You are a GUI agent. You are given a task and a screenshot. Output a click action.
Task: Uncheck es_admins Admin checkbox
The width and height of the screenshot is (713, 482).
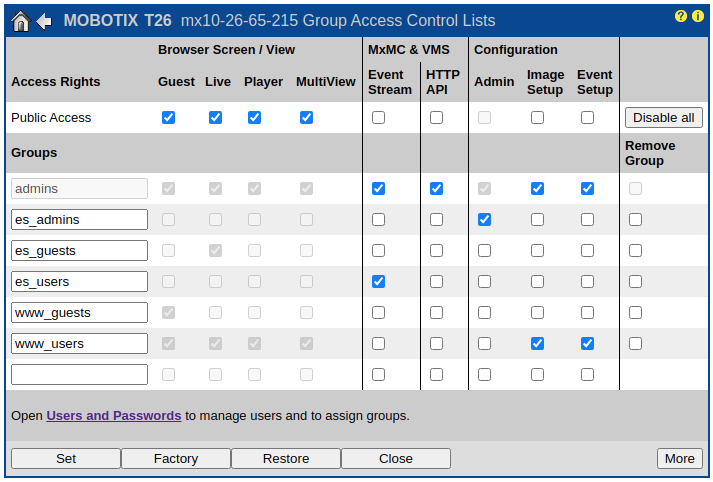coord(485,220)
